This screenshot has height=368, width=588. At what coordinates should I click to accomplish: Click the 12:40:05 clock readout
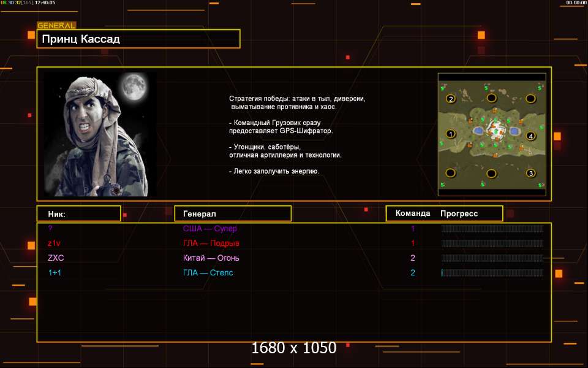click(x=45, y=2)
